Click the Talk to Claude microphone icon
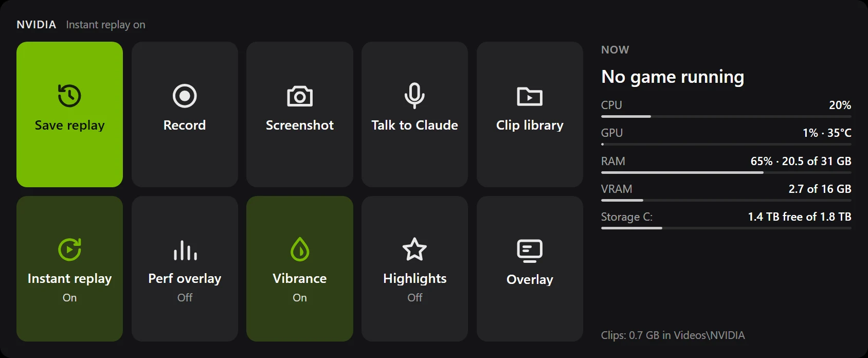 click(x=414, y=96)
